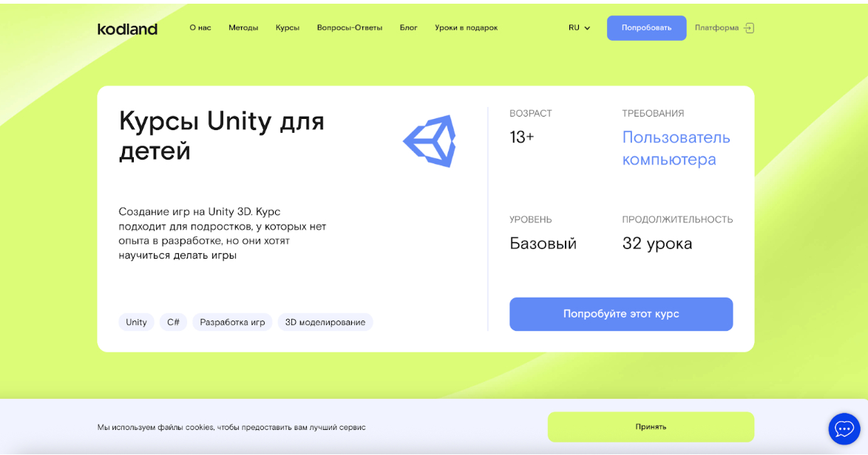
Task: Accept cookies with Принять button
Action: 651,427
